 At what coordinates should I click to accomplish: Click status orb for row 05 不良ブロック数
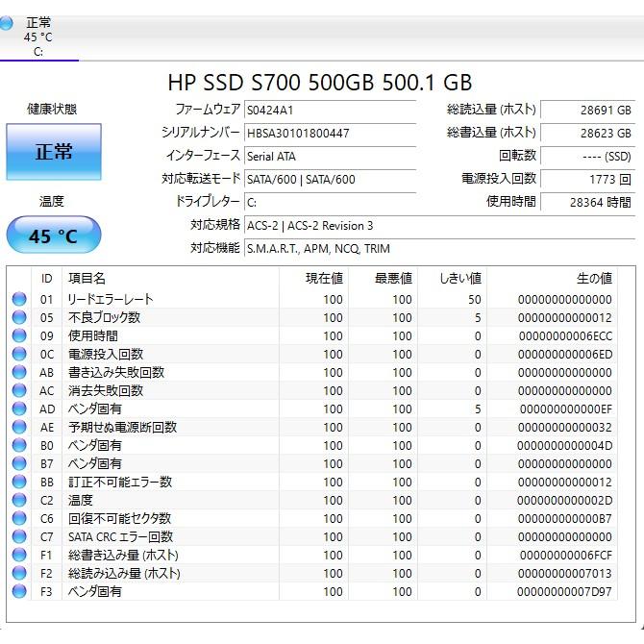coord(19,317)
